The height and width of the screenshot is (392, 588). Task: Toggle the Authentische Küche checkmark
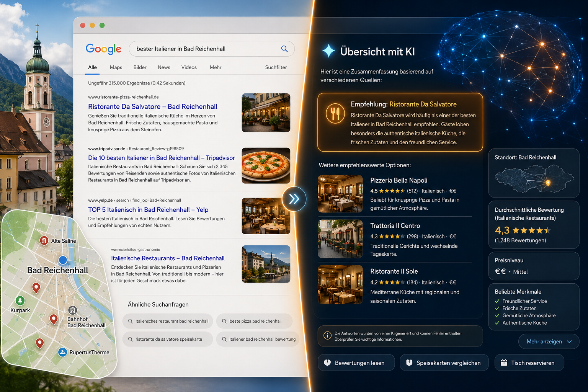point(497,323)
